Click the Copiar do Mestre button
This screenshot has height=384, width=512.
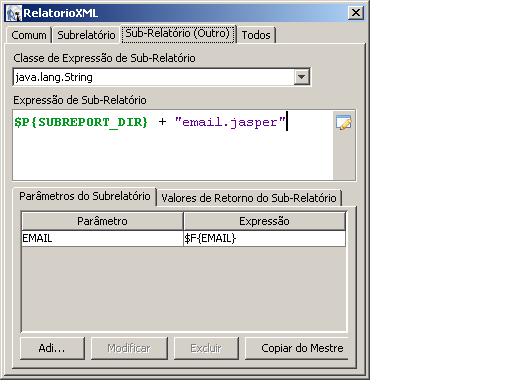pyautogui.click(x=296, y=348)
